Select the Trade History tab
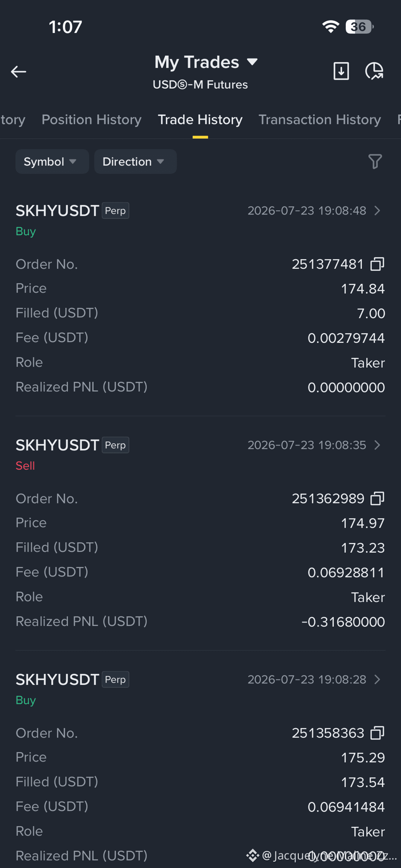 tap(200, 120)
